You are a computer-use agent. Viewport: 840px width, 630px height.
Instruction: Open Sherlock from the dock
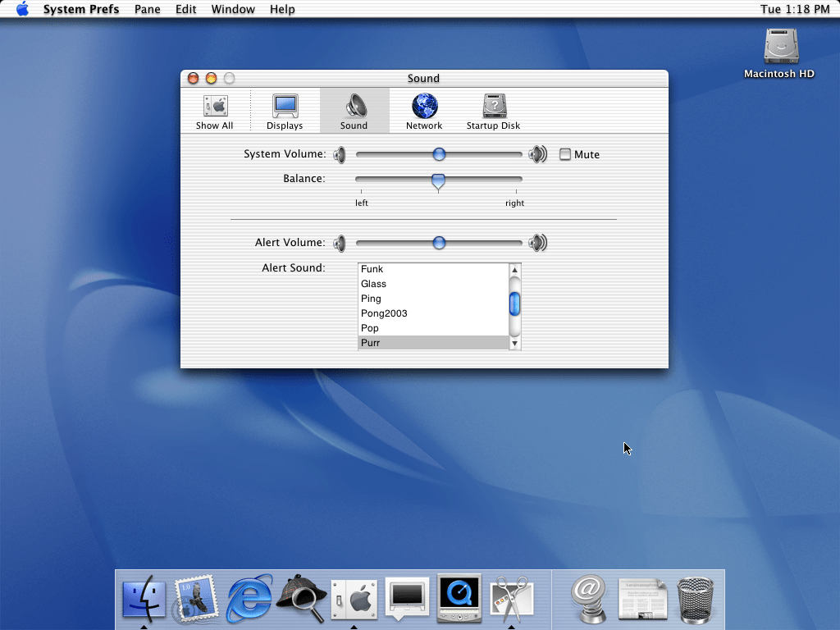[301, 598]
